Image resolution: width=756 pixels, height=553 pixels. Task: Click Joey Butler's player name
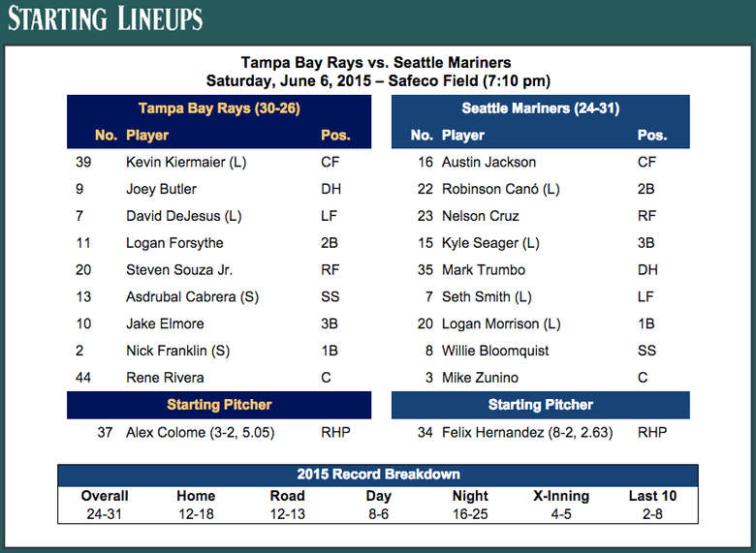pos(161,189)
